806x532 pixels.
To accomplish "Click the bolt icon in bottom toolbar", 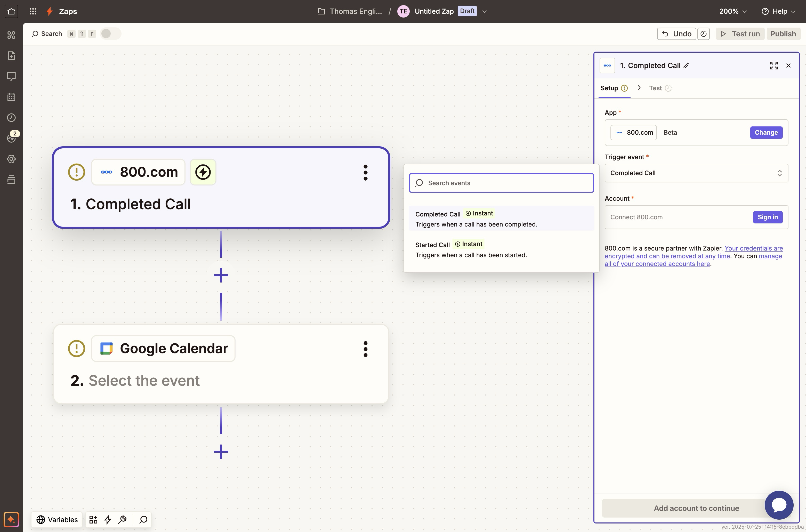I will coord(108,519).
